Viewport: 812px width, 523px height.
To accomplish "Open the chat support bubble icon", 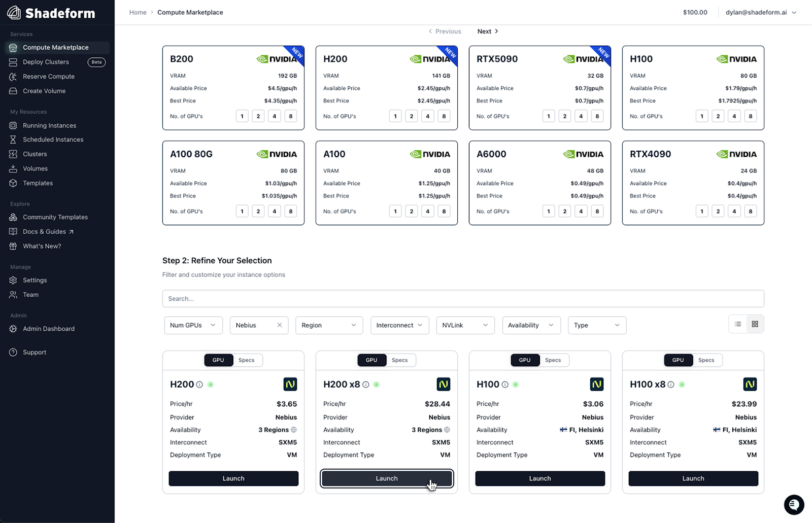I will point(794,505).
